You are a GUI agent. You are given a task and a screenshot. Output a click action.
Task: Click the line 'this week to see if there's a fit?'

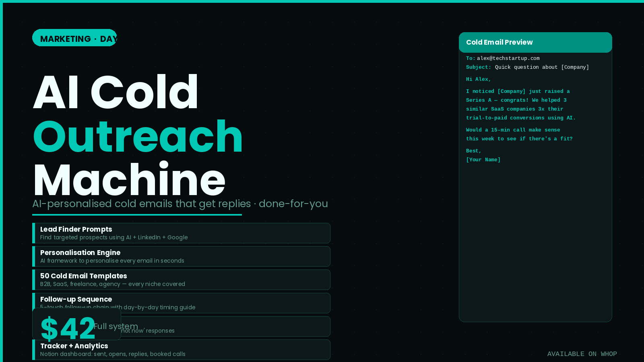pyautogui.click(x=519, y=139)
